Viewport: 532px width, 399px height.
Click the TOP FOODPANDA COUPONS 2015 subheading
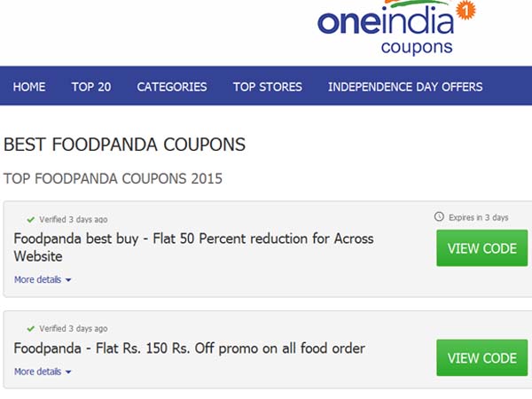click(113, 179)
